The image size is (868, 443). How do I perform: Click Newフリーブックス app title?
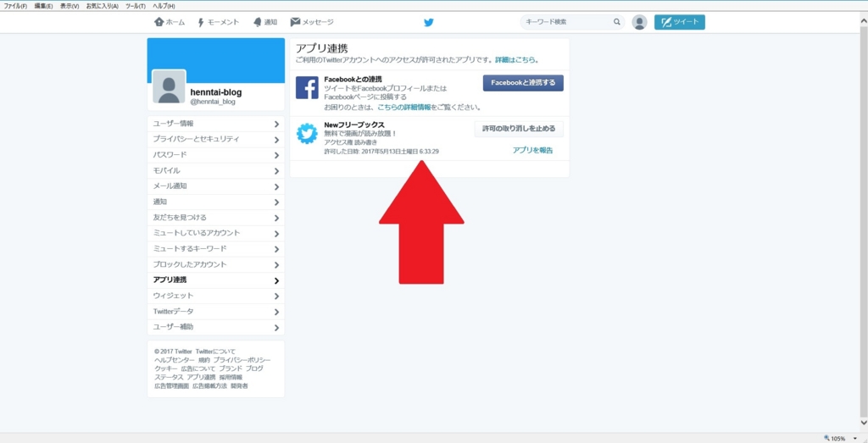point(354,125)
